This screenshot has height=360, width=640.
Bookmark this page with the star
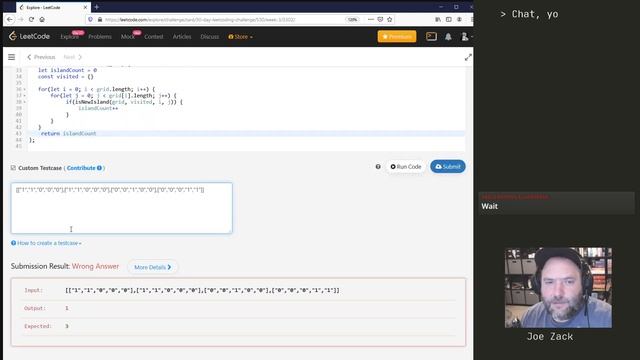tap(390, 19)
